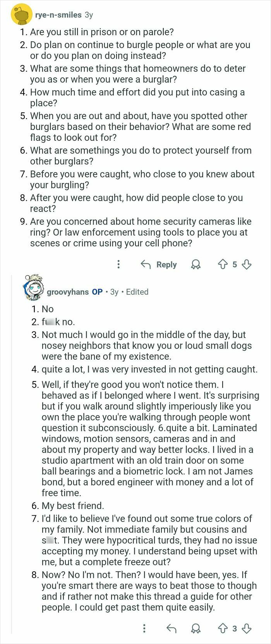Open groovyhans's user profile
The height and width of the screenshot is (644, 271).
(x=68, y=292)
